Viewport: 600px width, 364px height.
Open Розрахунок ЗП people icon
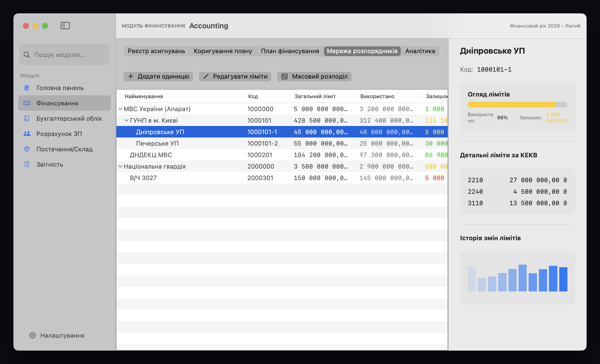[27, 134]
